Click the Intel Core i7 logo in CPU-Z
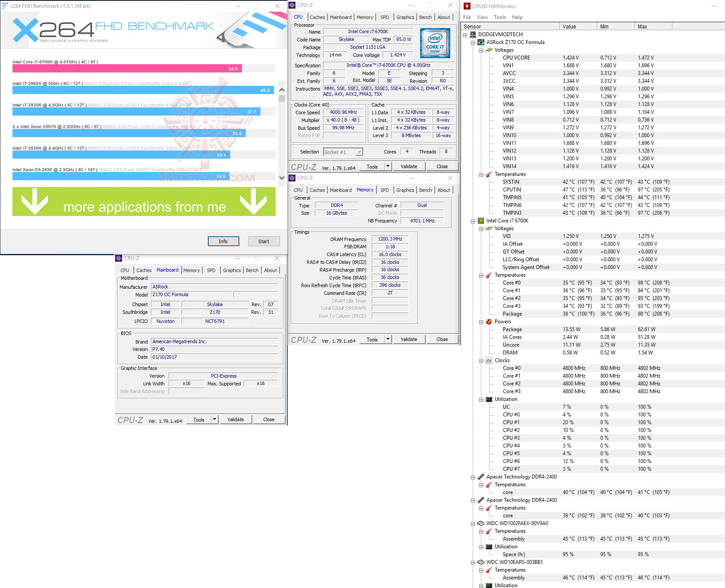This screenshot has width=725, height=588. pyautogui.click(x=435, y=43)
